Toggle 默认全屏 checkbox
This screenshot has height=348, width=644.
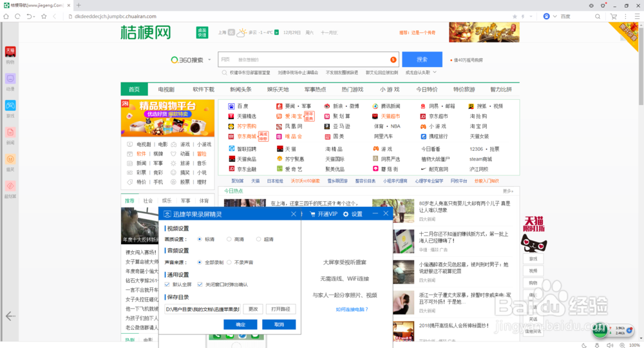click(167, 284)
